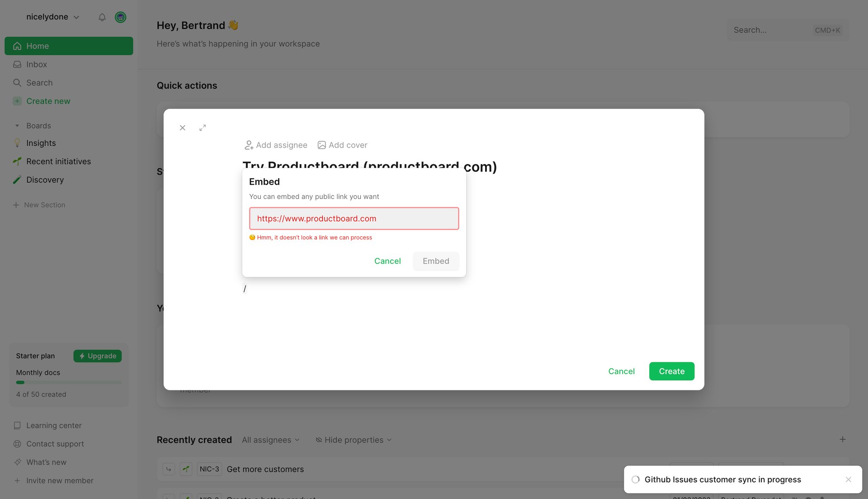Screen dimensions: 868x499
Task: Click the Recent initiatives sprout icon
Action: click(x=17, y=161)
